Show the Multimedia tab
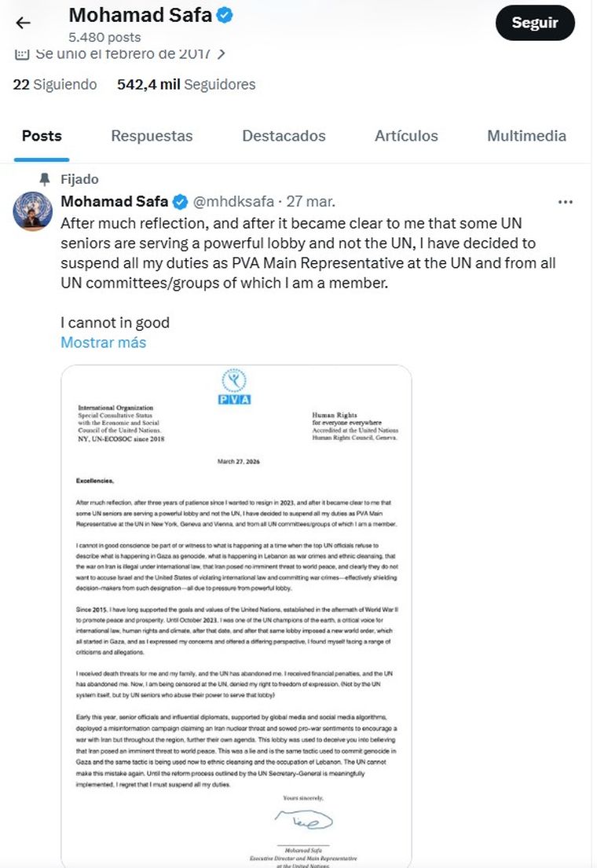This screenshot has width=597, height=868. 526,136
